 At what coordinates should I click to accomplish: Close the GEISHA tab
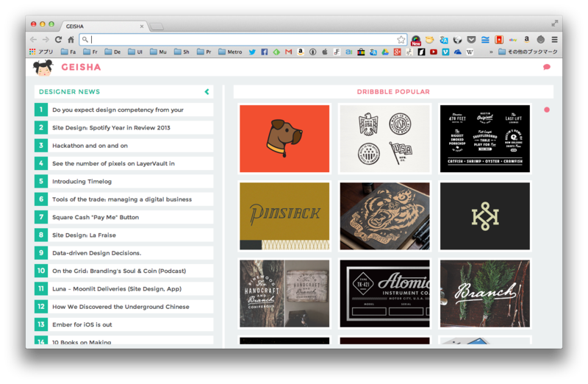(x=142, y=26)
